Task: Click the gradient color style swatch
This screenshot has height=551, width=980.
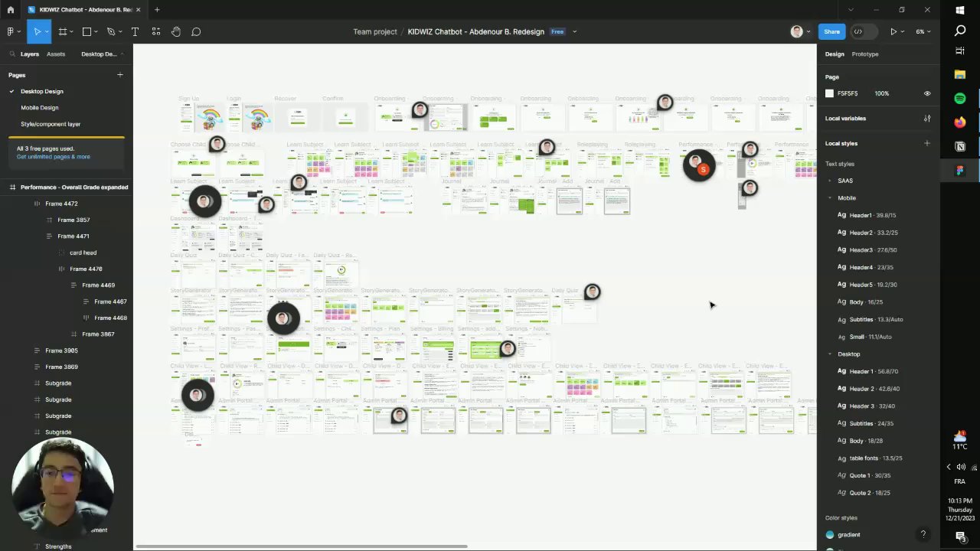Action: 830,535
